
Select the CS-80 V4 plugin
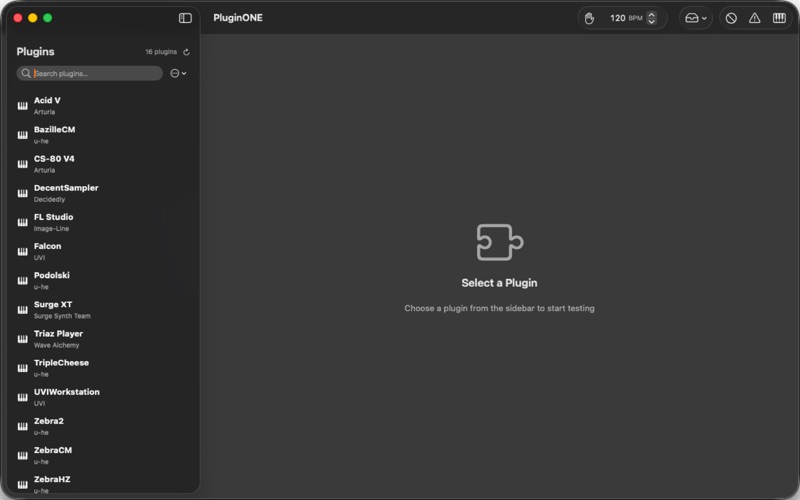102,164
